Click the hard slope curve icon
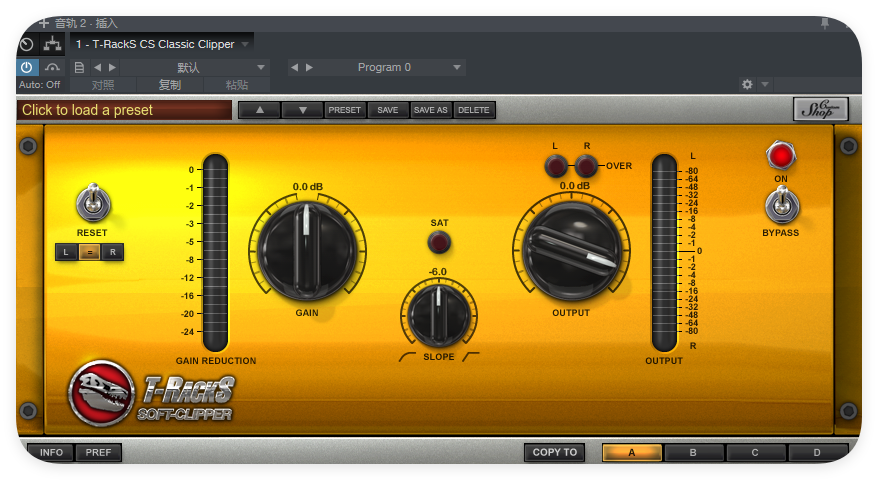This screenshot has height=480, width=878. point(471,357)
